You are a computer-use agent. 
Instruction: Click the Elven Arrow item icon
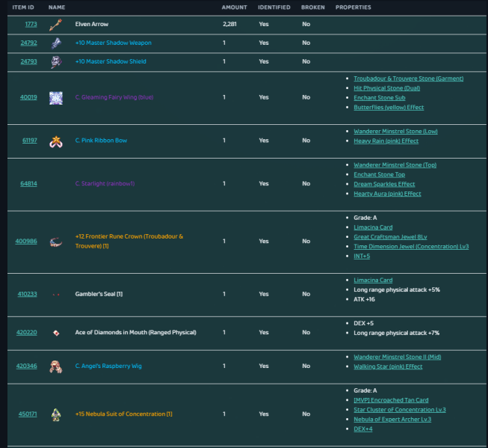point(56,25)
